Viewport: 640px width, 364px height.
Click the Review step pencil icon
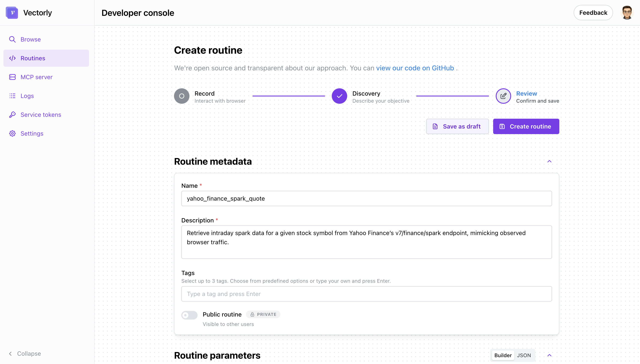click(x=503, y=96)
